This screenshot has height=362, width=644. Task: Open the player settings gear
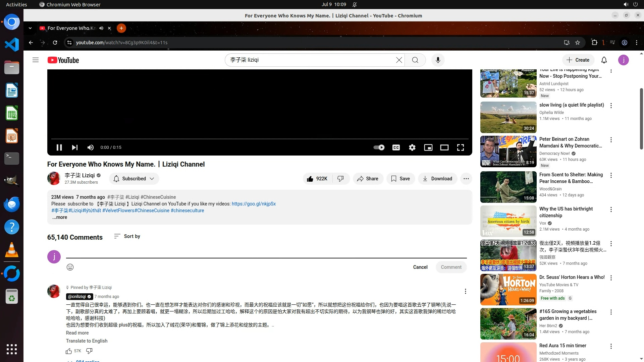412,147
